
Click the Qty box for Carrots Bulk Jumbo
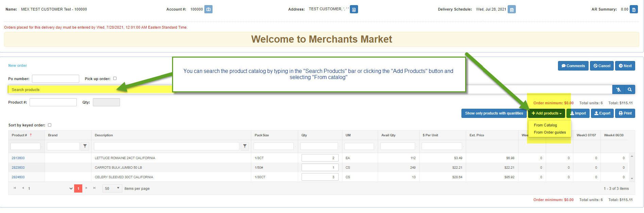[320, 168]
